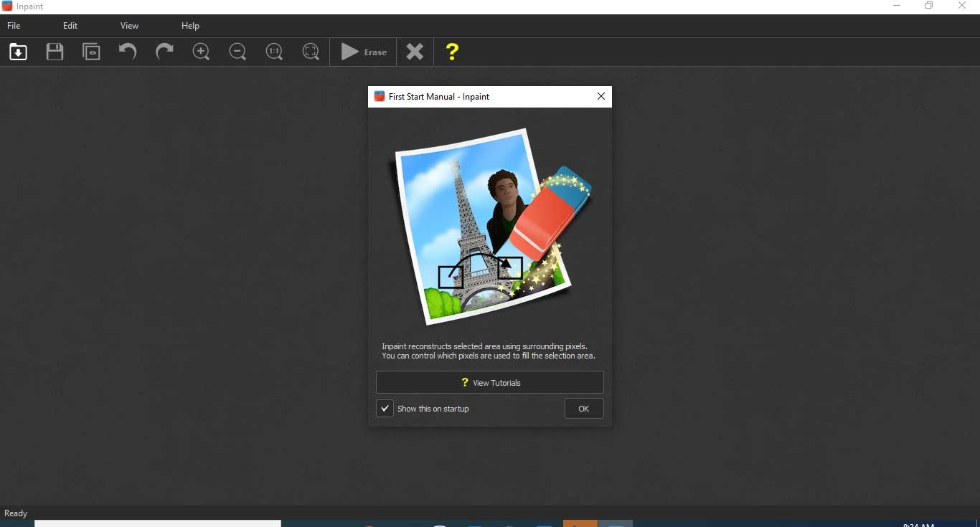
Task: Click the Zoom In magnifier icon
Action: tap(201, 52)
